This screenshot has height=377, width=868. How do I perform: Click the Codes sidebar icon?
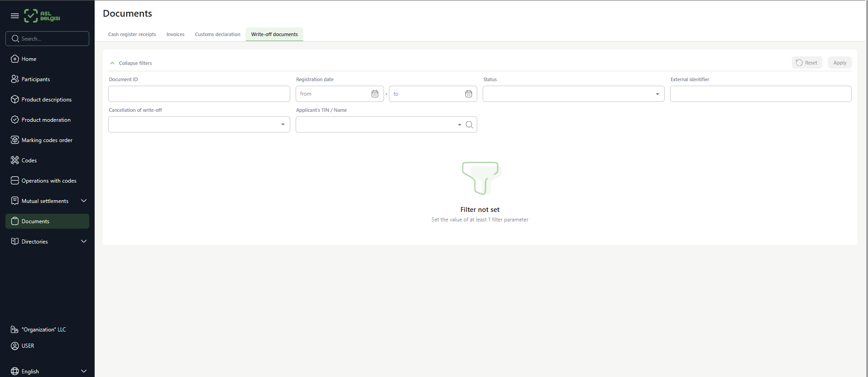15,161
